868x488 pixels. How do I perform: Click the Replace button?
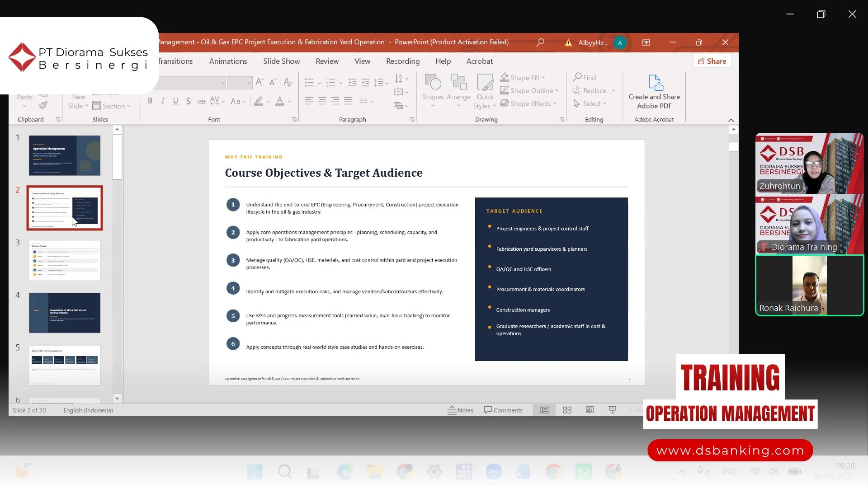(590, 90)
